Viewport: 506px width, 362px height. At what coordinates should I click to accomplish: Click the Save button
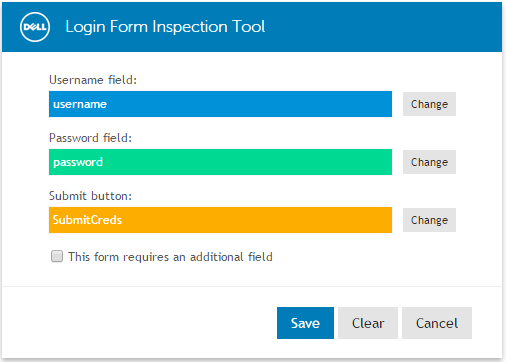305,323
